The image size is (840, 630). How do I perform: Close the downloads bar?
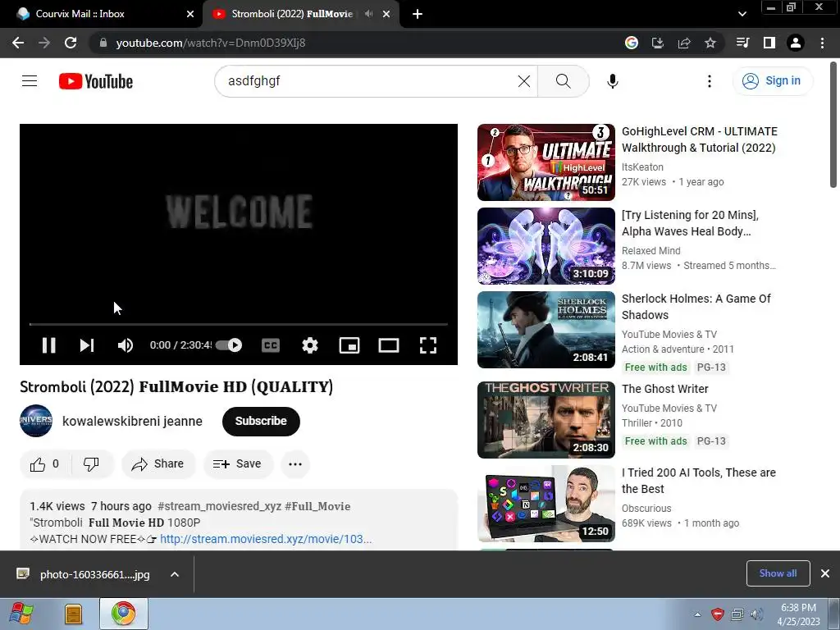click(825, 573)
